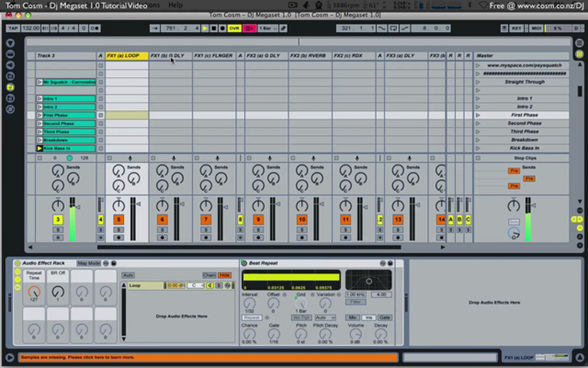Toggle Detail View with the bottom-right triangle button
Image resolution: width=588 pixels, height=368 pixels.
pyautogui.click(x=580, y=357)
